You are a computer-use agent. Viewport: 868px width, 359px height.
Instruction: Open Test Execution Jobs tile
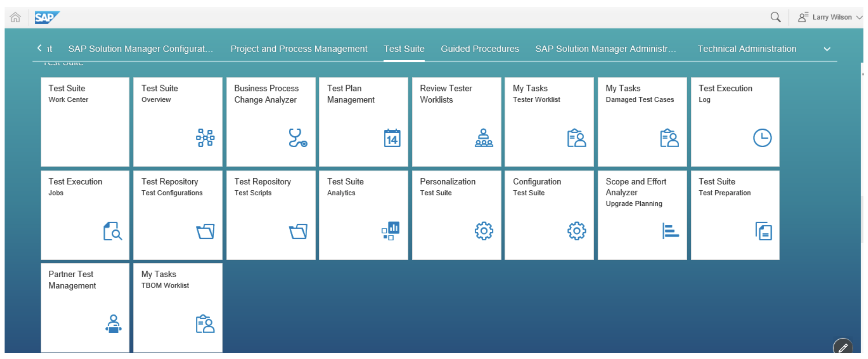point(85,215)
